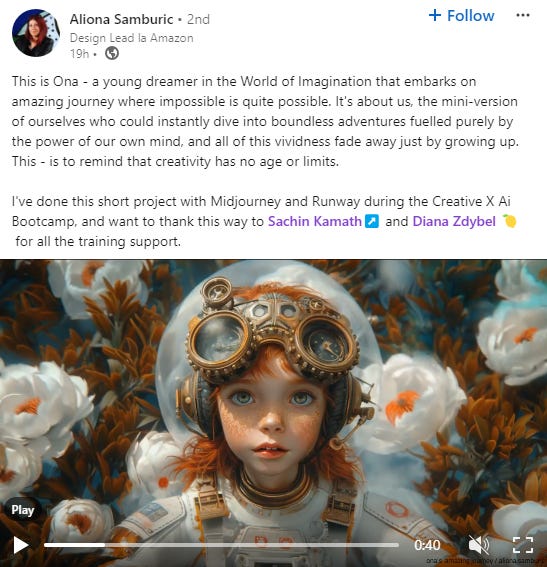The height and width of the screenshot is (567, 547).
Task: Click the 2nd degree connection label
Action: (198, 19)
